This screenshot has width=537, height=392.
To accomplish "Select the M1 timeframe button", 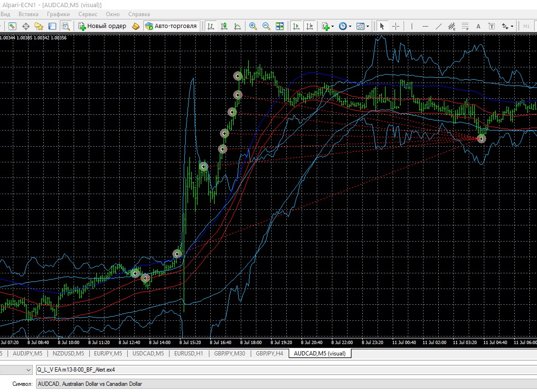I will tap(527, 27).
